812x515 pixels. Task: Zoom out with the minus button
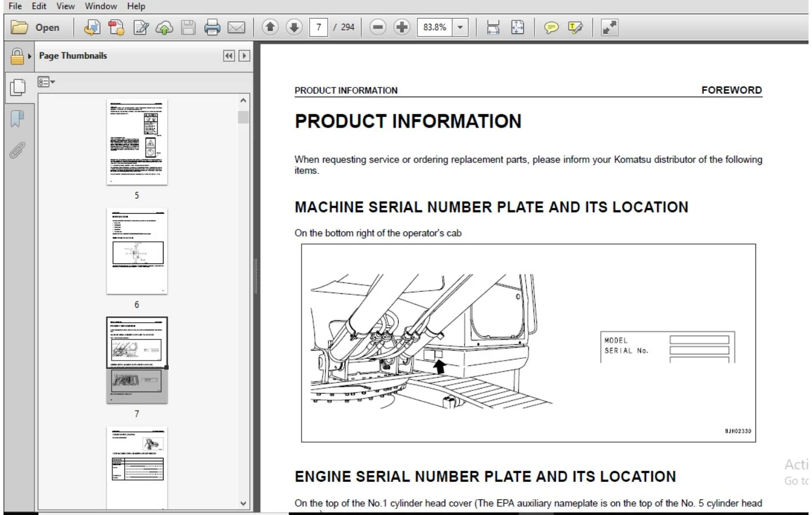(378, 27)
